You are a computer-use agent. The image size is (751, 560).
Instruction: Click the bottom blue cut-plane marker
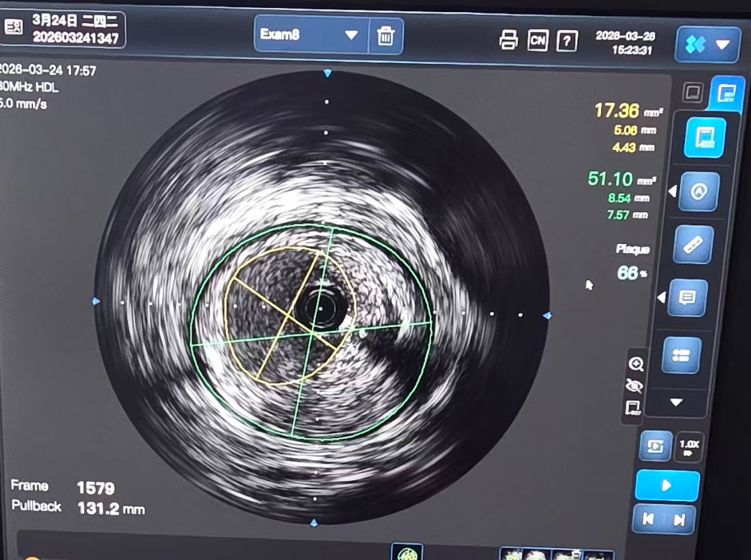314,522
